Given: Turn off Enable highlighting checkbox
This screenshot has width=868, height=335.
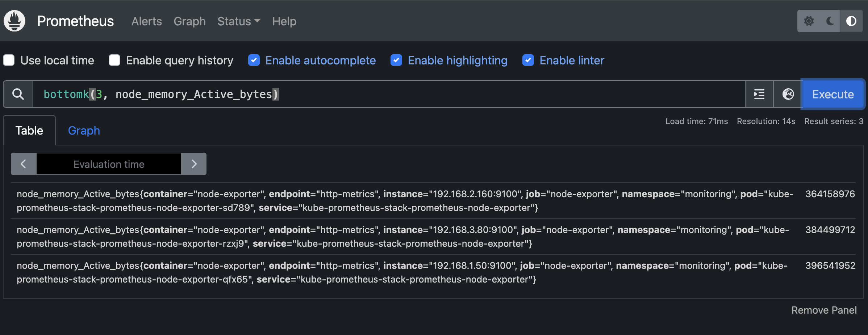Looking at the screenshot, I should (396, 60).
